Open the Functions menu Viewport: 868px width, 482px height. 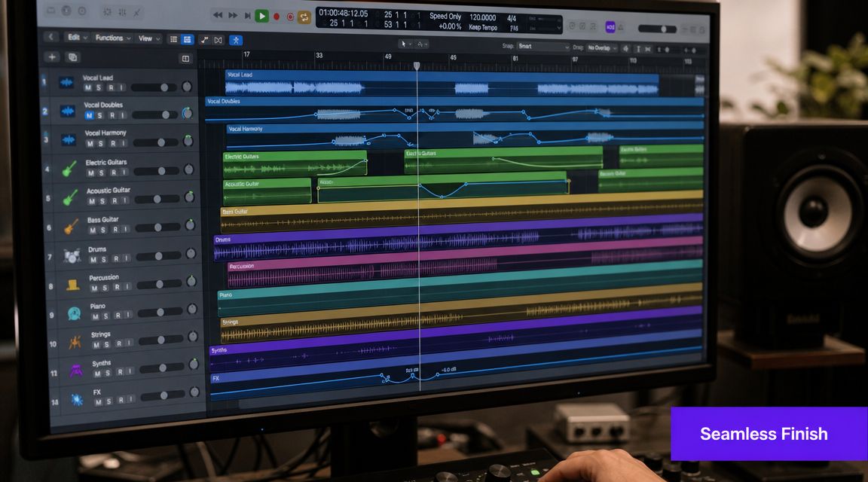[x=112, y=38]
